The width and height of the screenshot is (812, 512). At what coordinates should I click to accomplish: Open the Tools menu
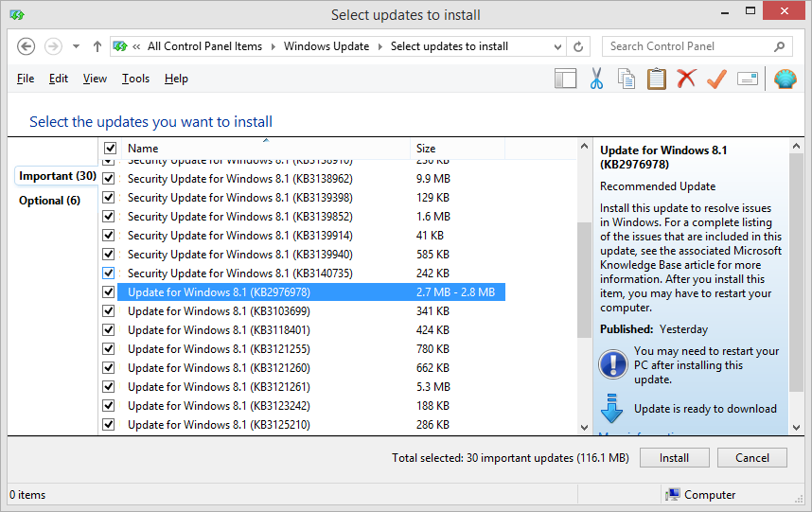(135, 79)
